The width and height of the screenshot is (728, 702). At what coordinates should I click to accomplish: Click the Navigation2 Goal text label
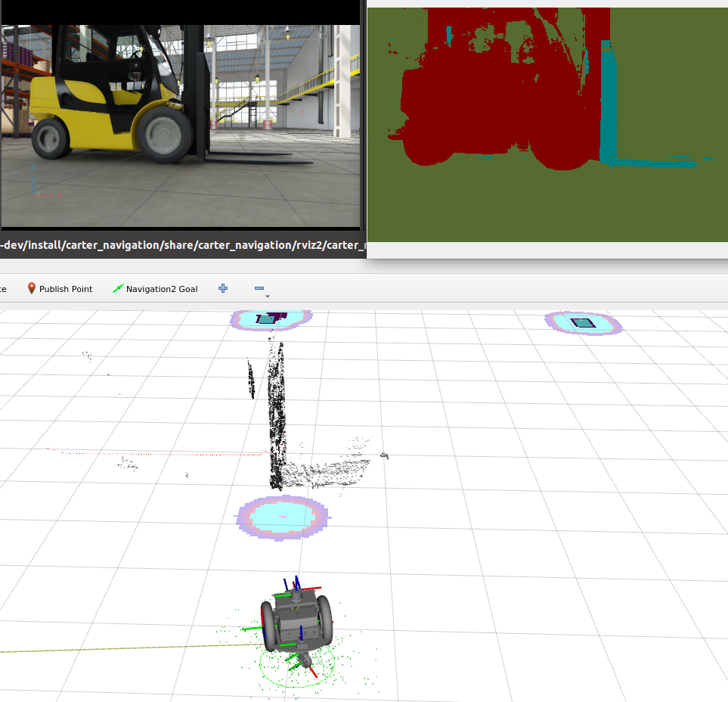(162, 289)
